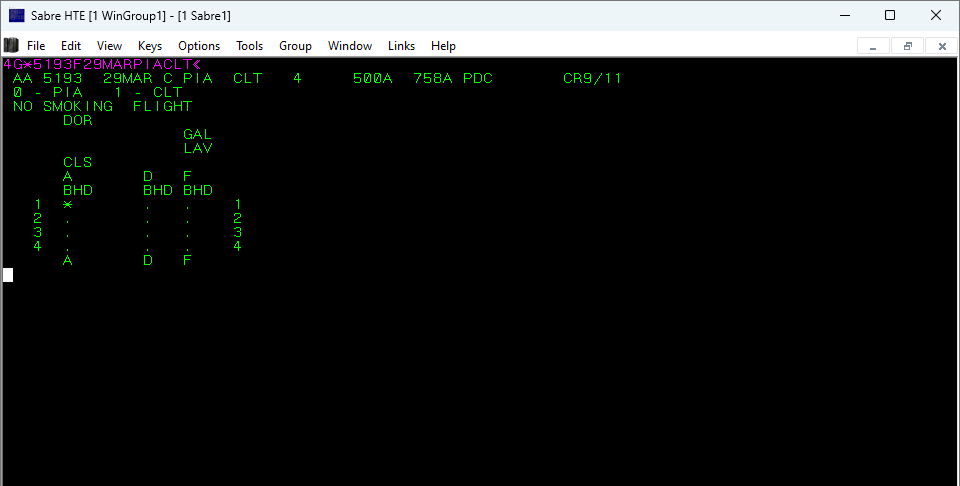The image size is (960, 486).
Task: Maximize the Sabre HTE main window
Action: [x=890, y=15]
